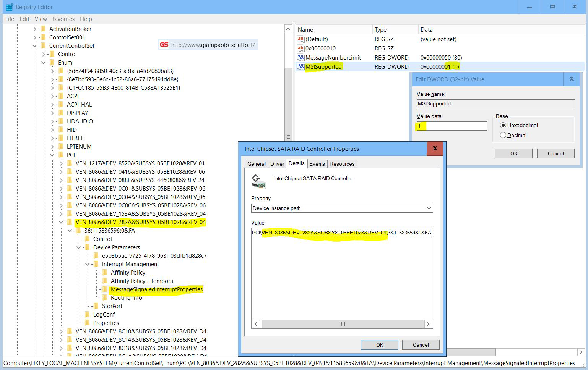
Task: Close the SATA RAID Controller Properties dialog
Action: click(435, 149)
